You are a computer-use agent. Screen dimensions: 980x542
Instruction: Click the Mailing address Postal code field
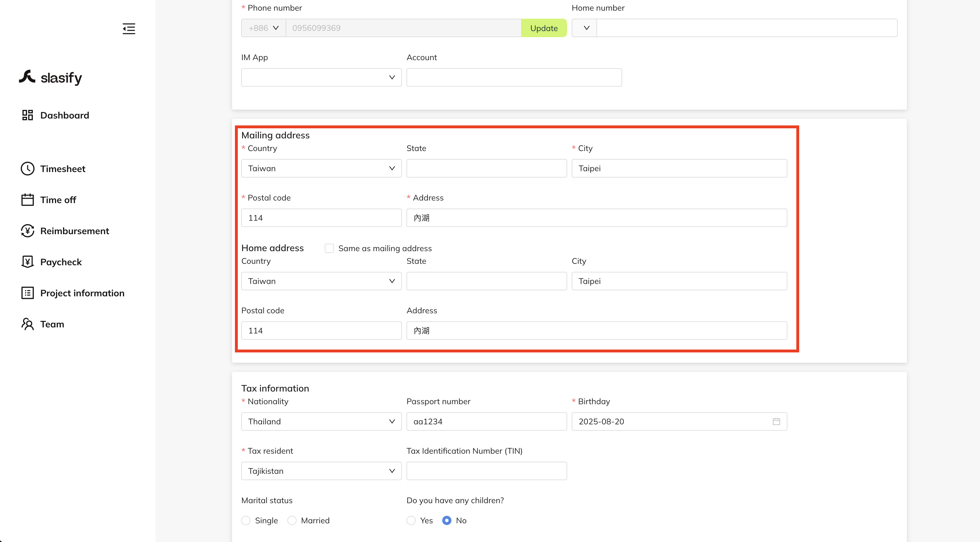click(322, 218)
